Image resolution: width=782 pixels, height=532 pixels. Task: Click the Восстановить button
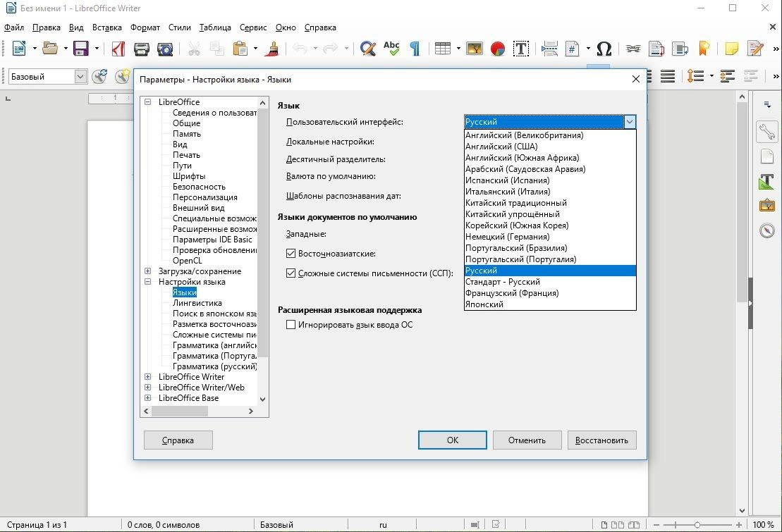(602, 440)
